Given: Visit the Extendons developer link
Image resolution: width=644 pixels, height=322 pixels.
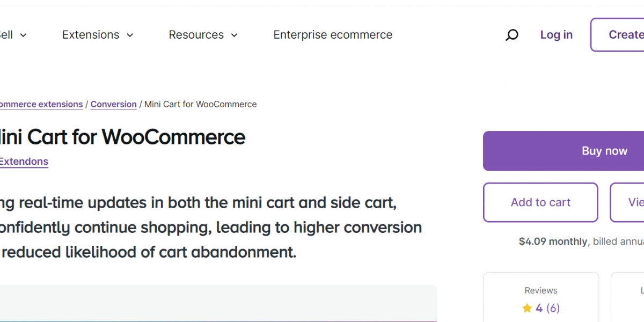Looking at the screenshot, I should pyautogui.click(x=24, y=162).
